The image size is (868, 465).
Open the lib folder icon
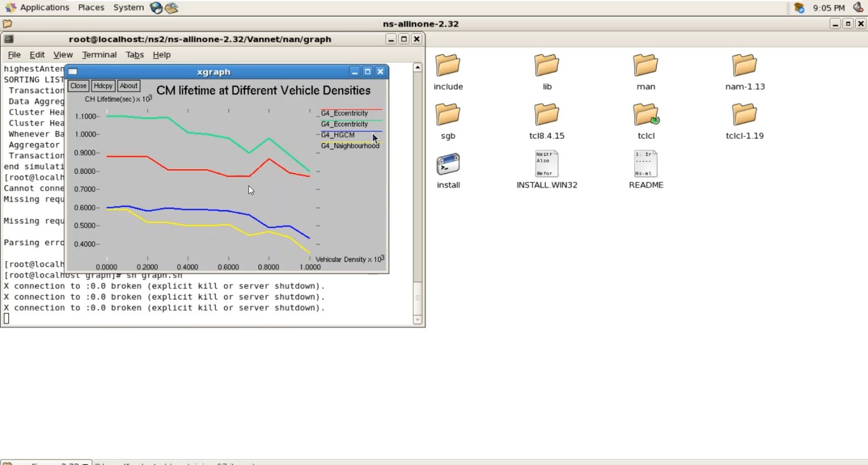click(547, 65)
